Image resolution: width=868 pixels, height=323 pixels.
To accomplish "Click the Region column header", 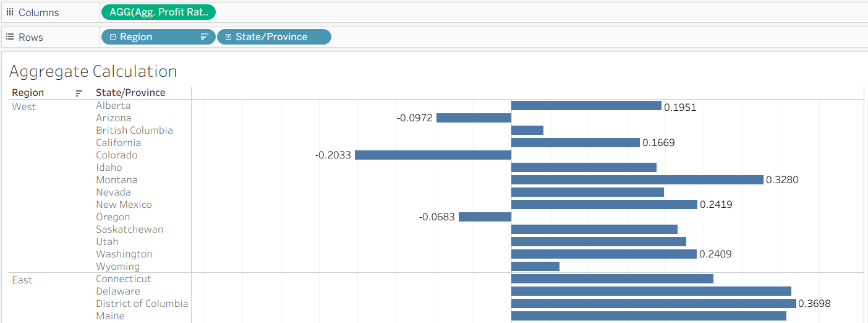I will [28, 93].
